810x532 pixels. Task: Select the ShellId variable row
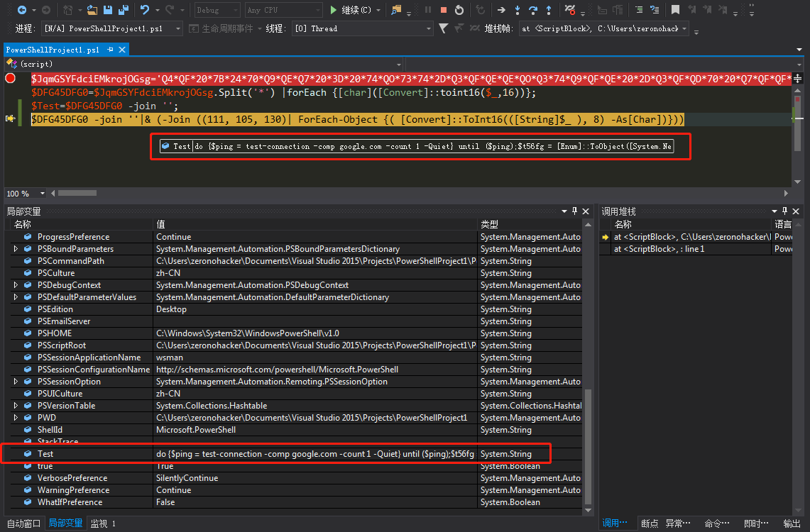(x=296, y=430)
